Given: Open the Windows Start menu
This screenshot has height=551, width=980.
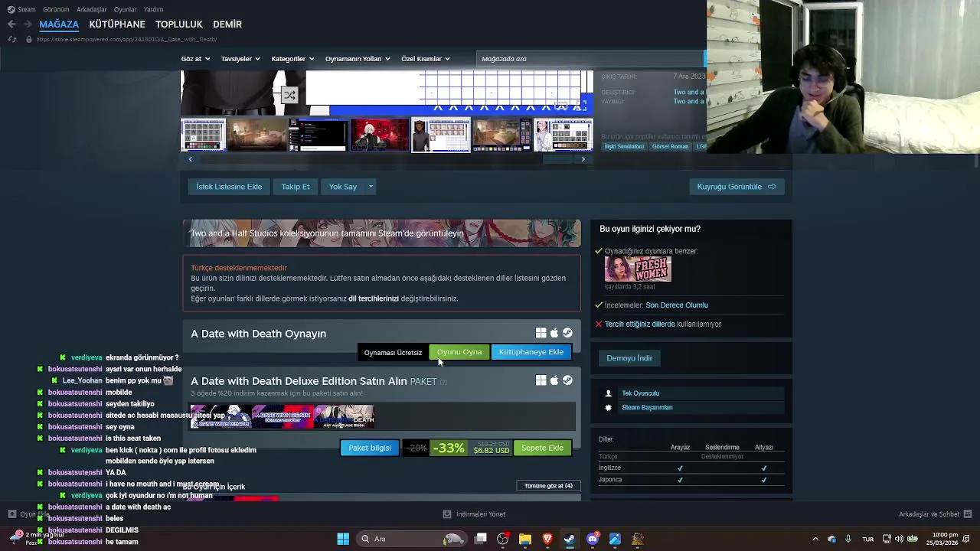Looking at the screenshot, I should click(343, 539).
